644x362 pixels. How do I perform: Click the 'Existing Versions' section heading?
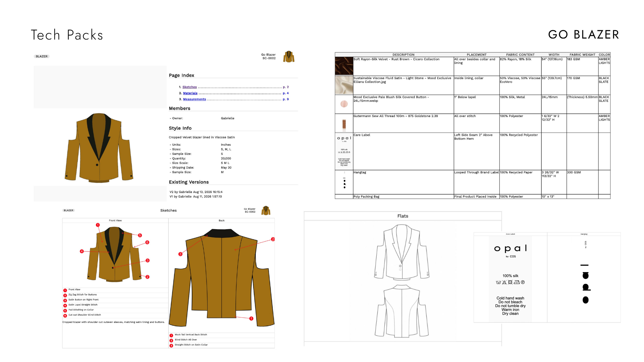coord(189,182)
